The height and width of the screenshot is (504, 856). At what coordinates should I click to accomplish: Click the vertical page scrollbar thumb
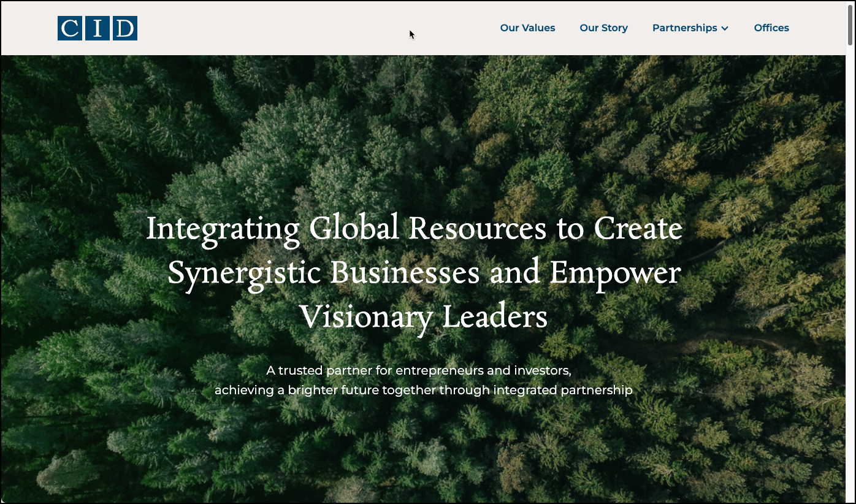[850, 25]
